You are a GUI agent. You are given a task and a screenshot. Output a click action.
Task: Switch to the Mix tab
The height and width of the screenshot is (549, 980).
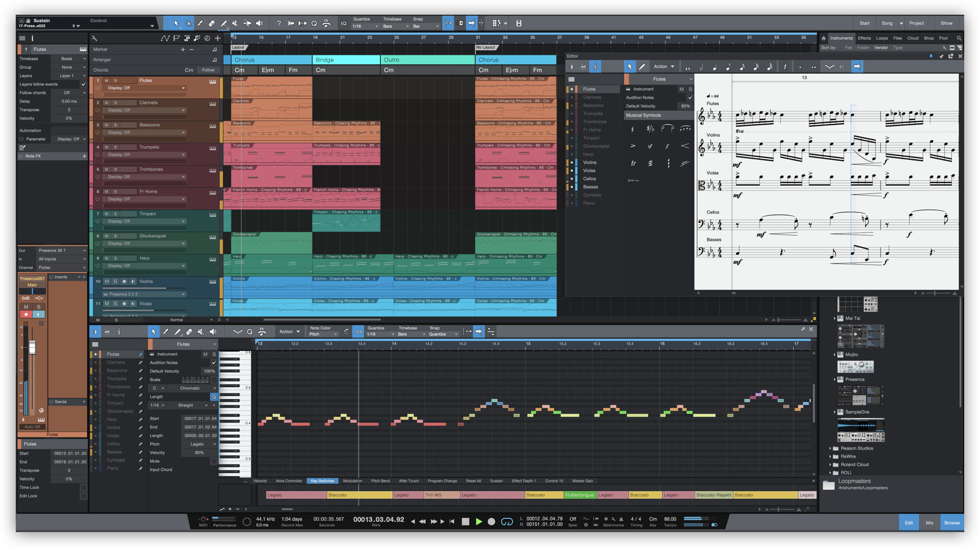tap(929, 522)
